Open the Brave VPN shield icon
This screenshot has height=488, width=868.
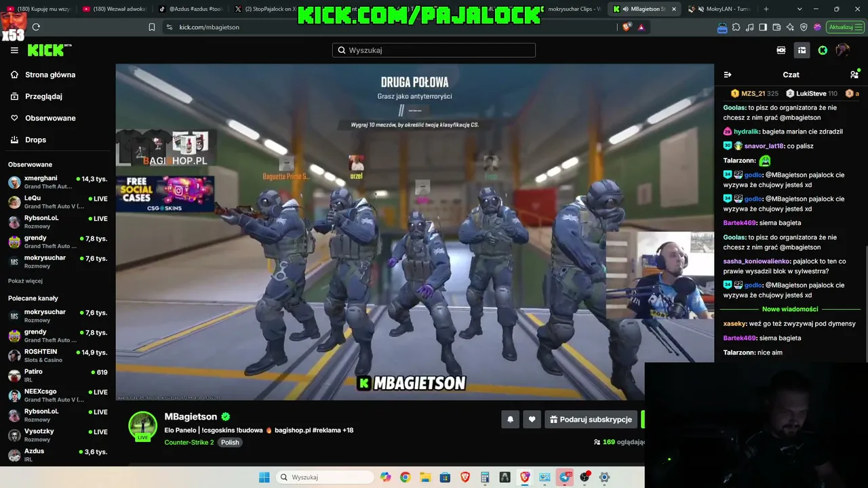[x=804, y=27]
